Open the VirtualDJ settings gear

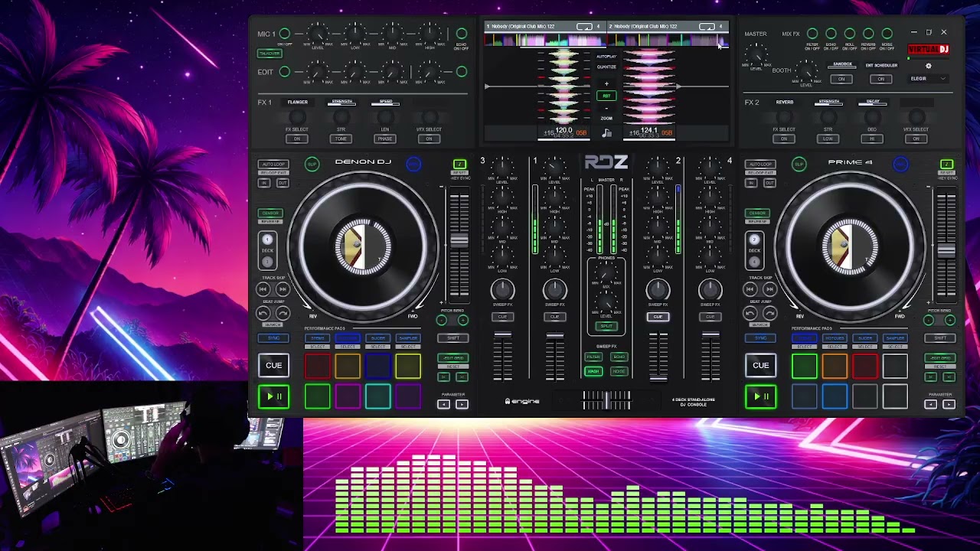929,66
